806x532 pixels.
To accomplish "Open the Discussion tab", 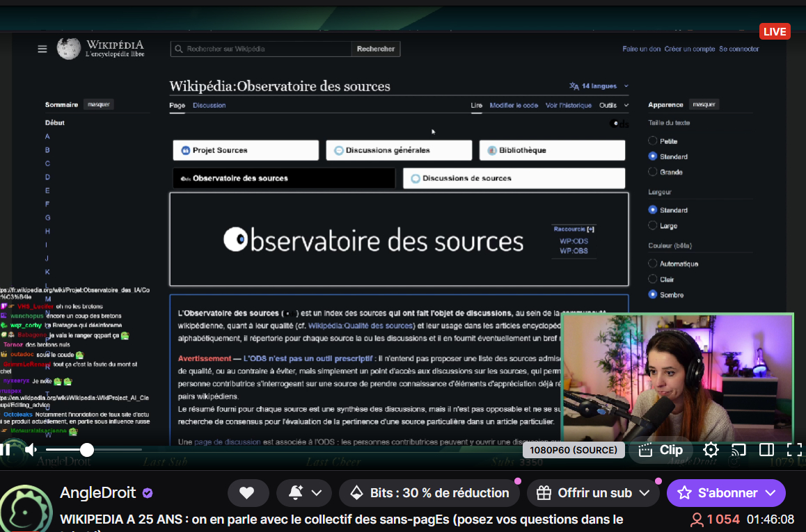I will pyautogui.click(x=209, y=106).
